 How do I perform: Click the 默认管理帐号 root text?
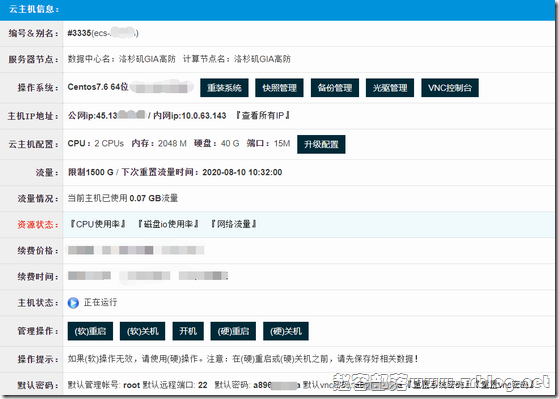click(x=104, y=385)
